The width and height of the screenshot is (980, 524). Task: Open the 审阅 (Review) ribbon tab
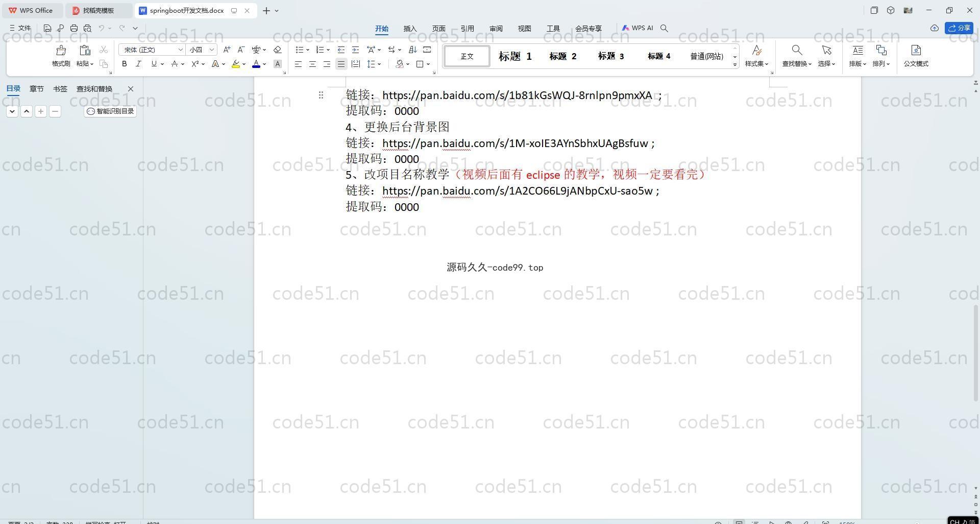[x=496, y=29]
